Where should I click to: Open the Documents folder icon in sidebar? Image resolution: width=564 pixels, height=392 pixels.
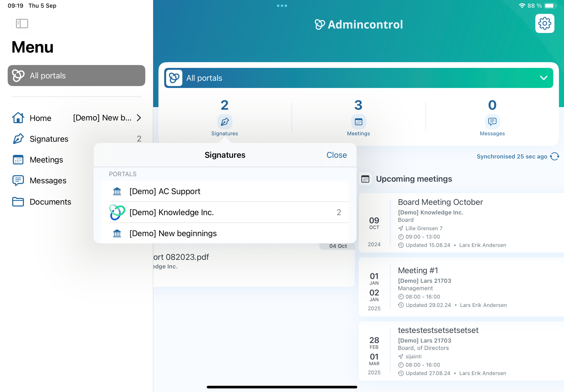[x=18, y=202]
